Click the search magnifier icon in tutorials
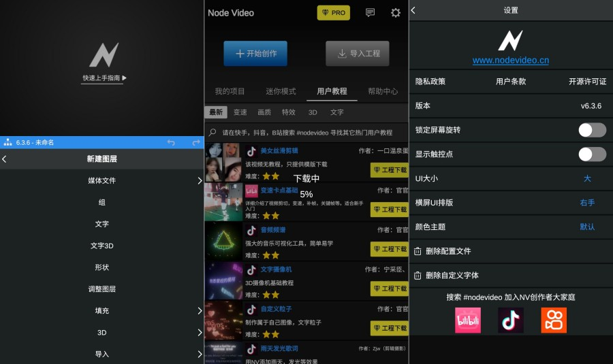 (x=213, y=133)
